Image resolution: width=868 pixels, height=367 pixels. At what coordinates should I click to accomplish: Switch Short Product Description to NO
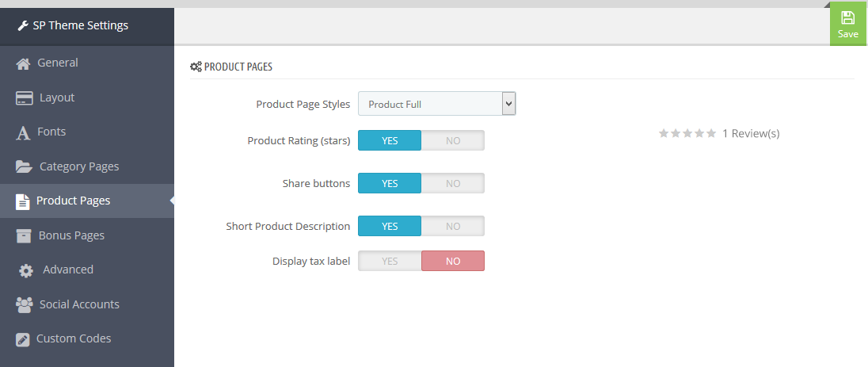[453, 226]
